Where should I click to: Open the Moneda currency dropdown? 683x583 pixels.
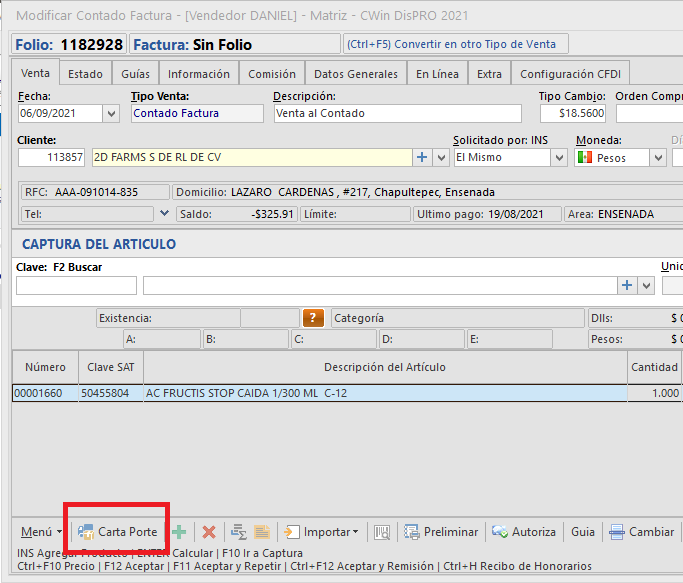(658, 158)
